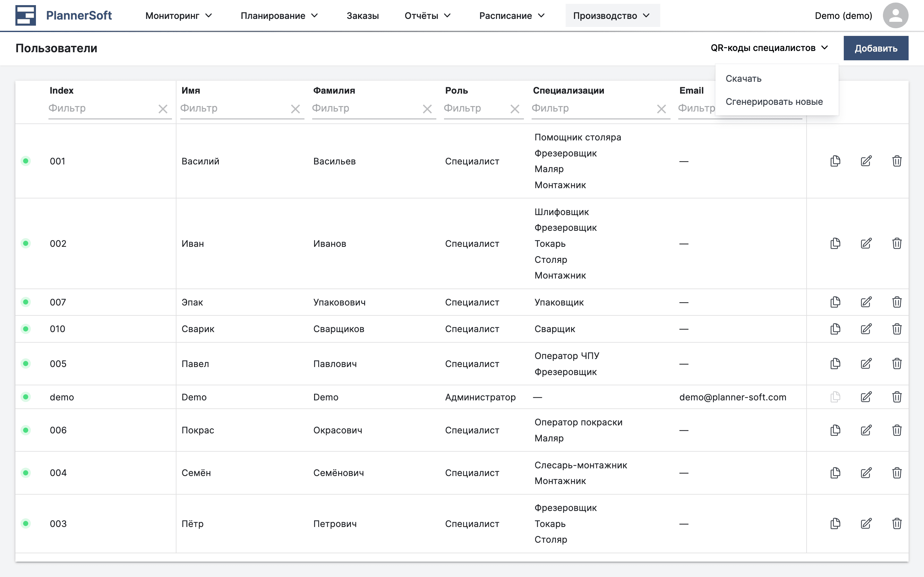Edit the demo administrator user
The image size is (924, 577).
pyautogui.click(x=866, y=397)
